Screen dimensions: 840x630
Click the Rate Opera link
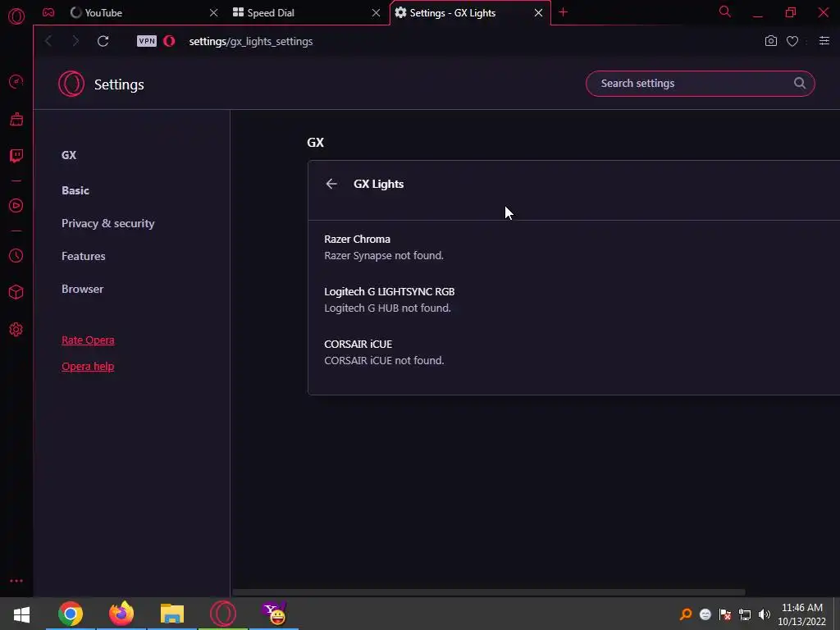tap(88, 340)
